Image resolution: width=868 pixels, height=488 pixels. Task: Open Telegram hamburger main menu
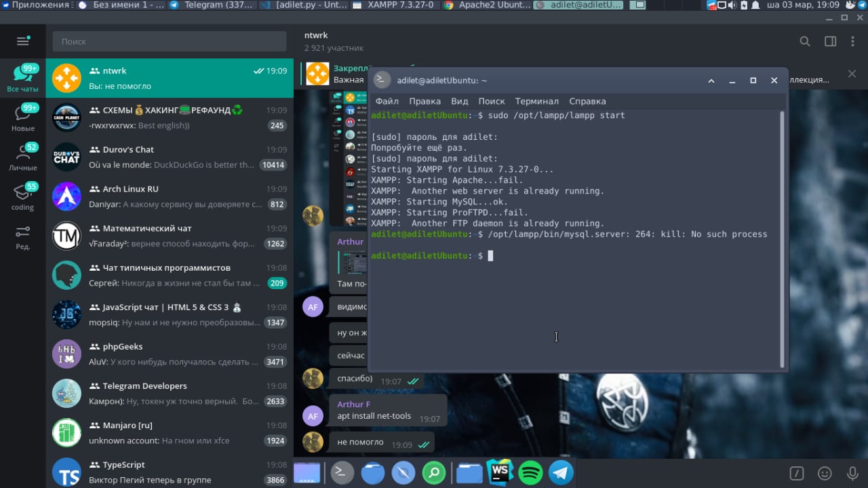pos(23,41)
